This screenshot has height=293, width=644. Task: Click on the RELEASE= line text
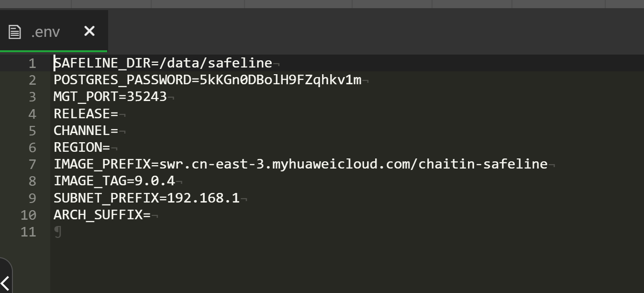point(86,114)
